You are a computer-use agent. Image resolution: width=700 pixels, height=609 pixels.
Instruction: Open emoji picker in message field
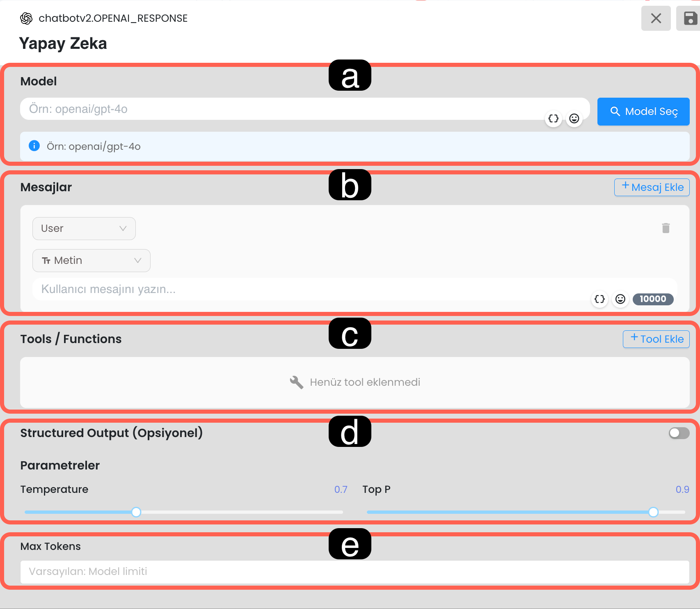(620, 299)
